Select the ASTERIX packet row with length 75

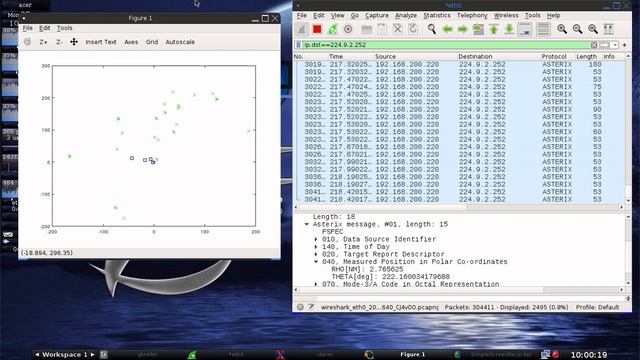459,87
